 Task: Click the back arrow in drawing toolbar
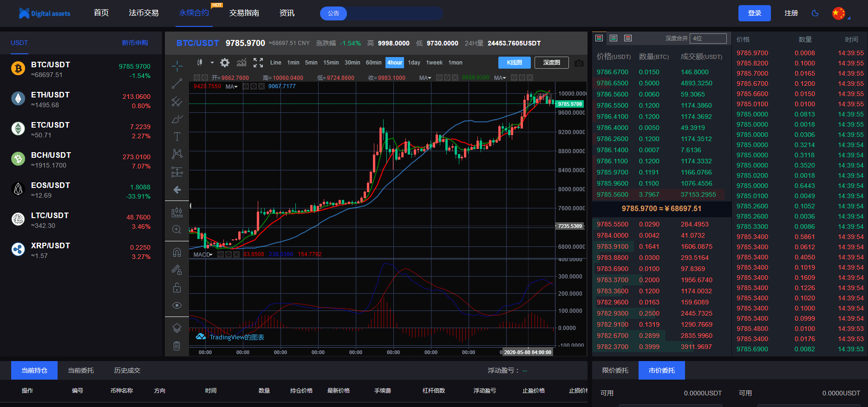click(x=177, y=189)
